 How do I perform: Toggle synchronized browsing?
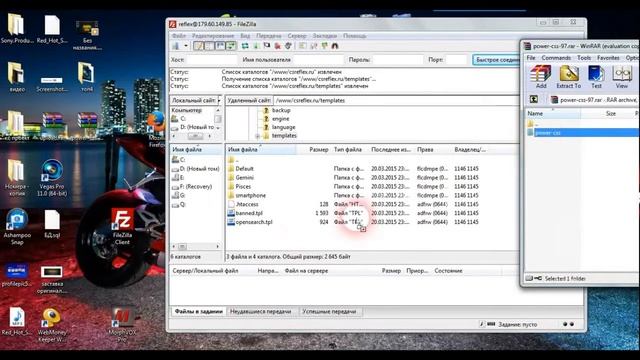324,46
